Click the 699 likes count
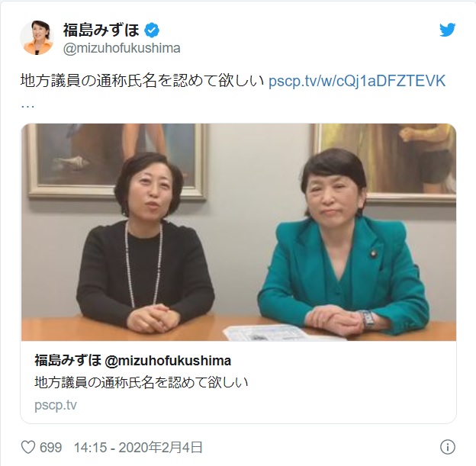This screenshot has width=476, height=466. (x=50, y=448)
